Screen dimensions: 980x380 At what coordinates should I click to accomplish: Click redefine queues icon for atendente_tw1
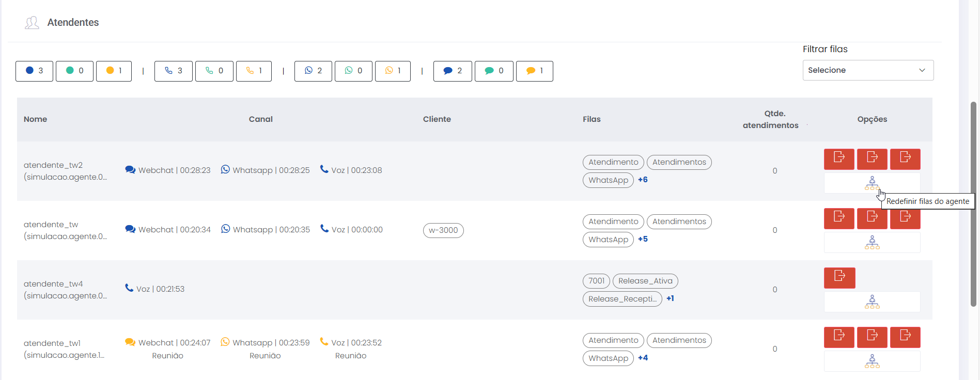pos(872,361)
